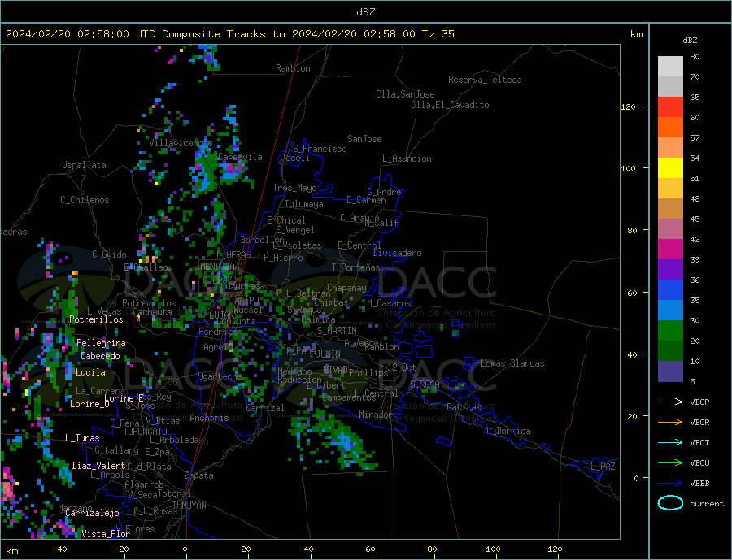
Task: Click the white VBCP arrow legend icon
Action: 670,402
